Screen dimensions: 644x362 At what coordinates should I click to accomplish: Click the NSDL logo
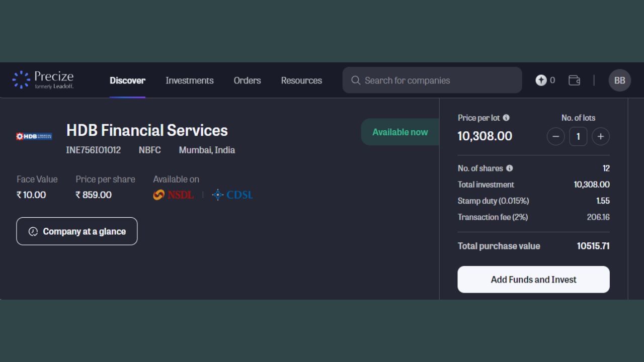[x=174, y=195]
